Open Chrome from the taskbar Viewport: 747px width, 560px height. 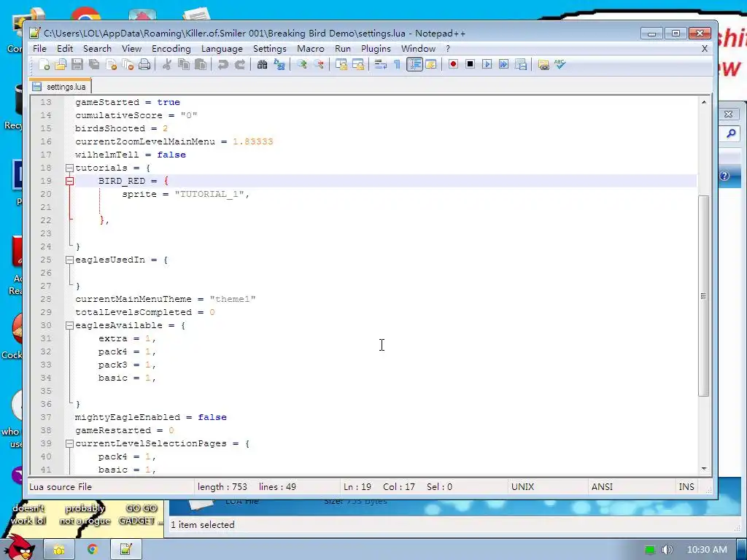[x=93, y=550]
